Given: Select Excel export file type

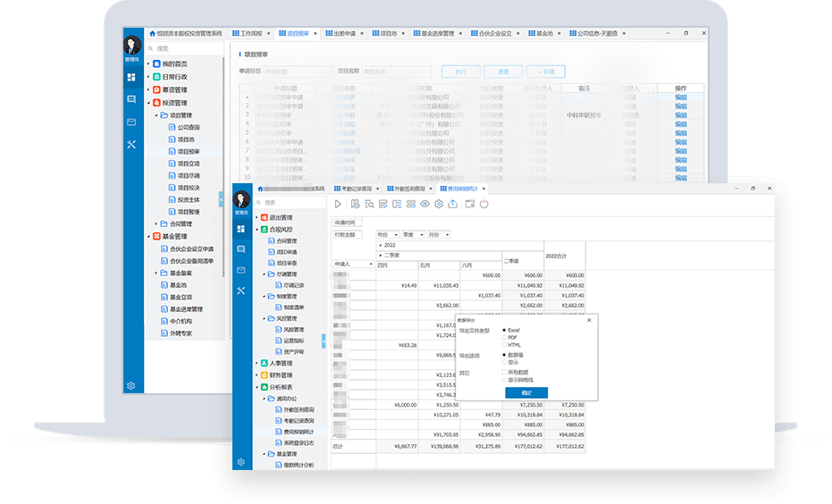Looking at the screenshot, I should pos(504,330).
